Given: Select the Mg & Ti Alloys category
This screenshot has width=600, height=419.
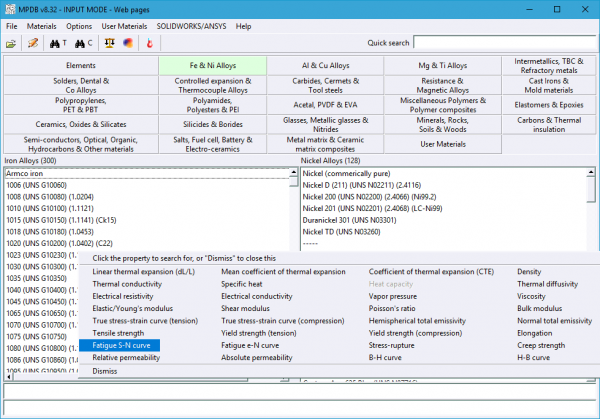Looking at the screenshot, I should (443, 65).
